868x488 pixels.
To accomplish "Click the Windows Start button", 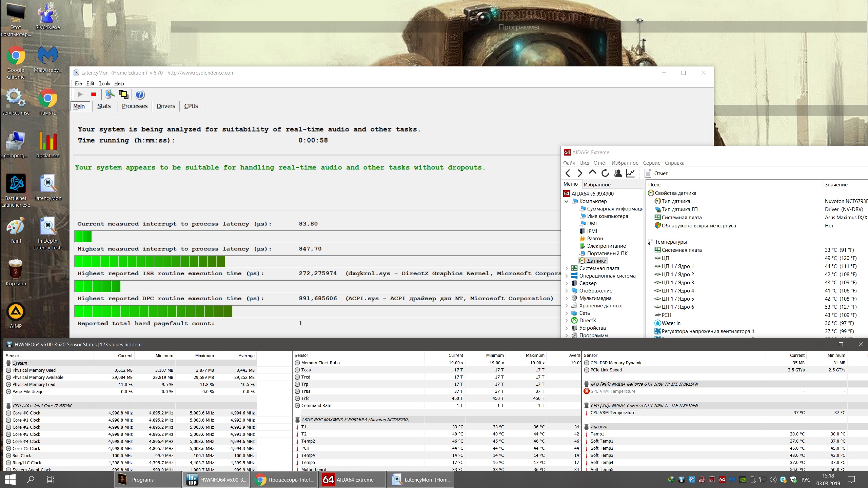I will click(x=10, y=480).
